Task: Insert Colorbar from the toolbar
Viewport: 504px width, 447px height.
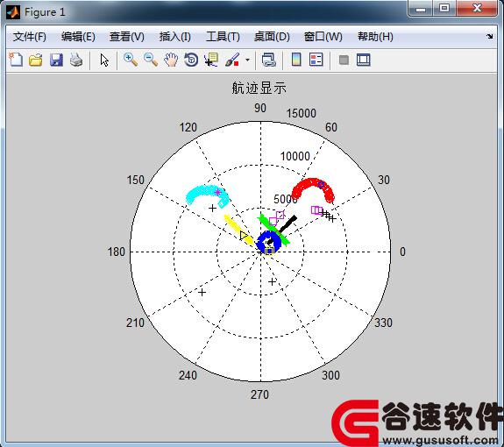Action: click(296, 60)
